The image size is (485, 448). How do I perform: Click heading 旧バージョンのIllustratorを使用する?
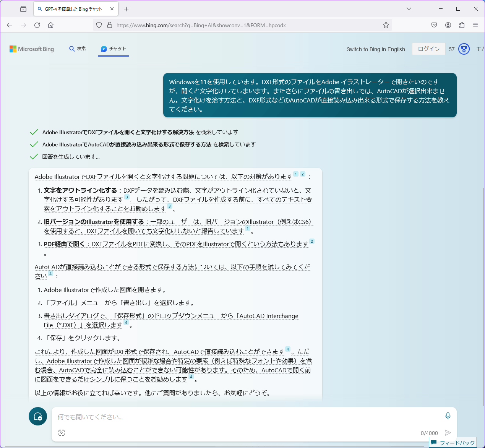tap(94, 222)
